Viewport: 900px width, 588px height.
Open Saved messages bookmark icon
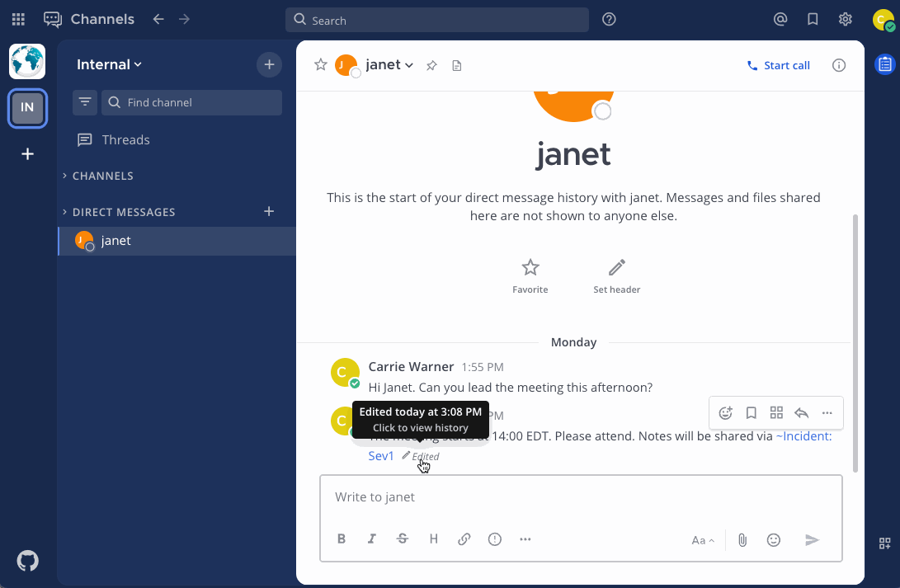(813, 20)
